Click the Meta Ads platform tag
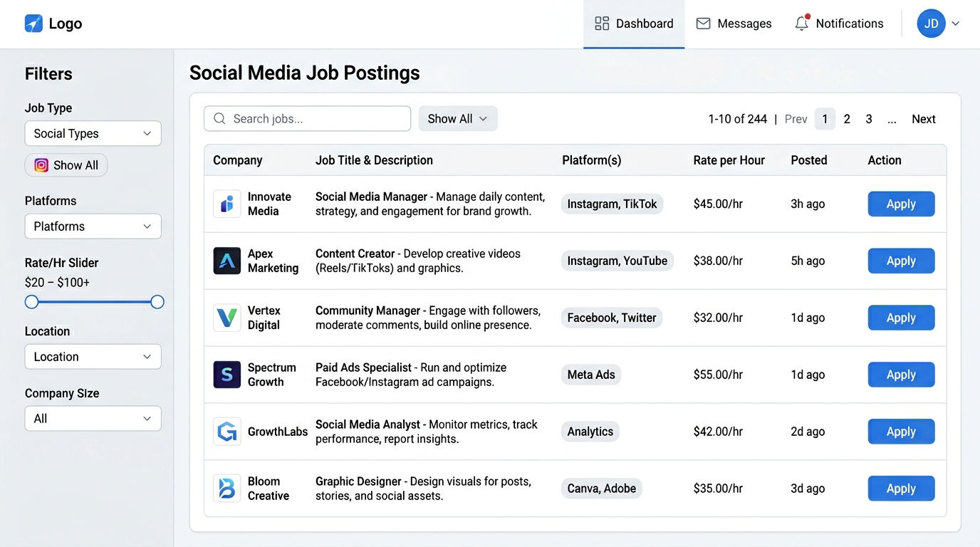 [x=591, y=375]
